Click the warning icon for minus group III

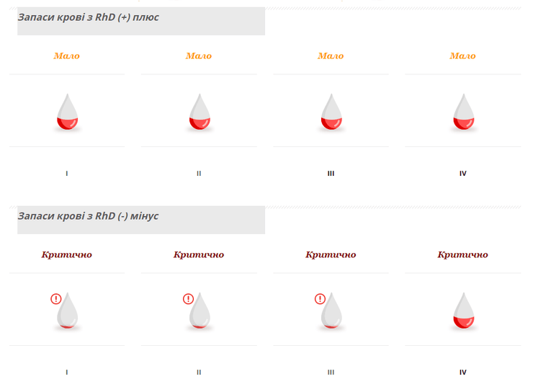pos(320,299)
